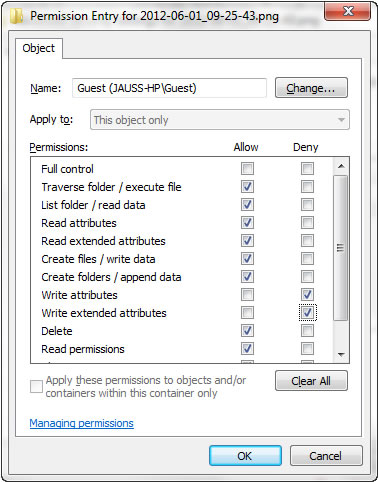This screenshot has width=378, height=482.
Task: Select the Object tab
Action: pyautogui.click(x=39, y=48)
